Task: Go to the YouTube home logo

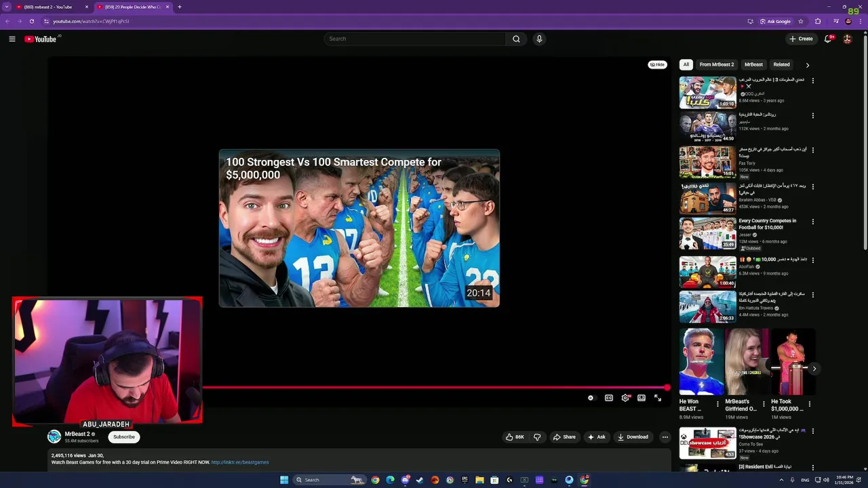Action: (41, 39)
